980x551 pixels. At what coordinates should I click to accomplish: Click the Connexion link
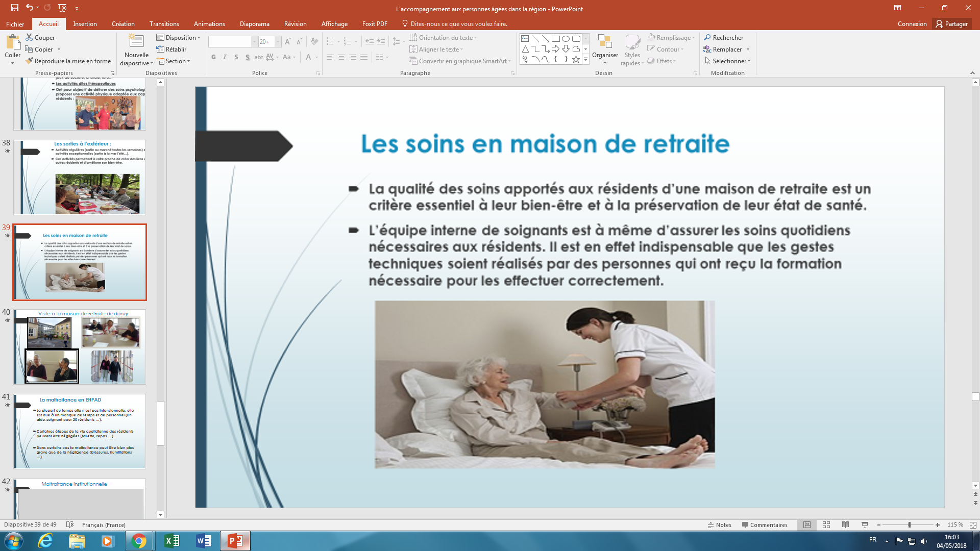[x=912, y=24]
